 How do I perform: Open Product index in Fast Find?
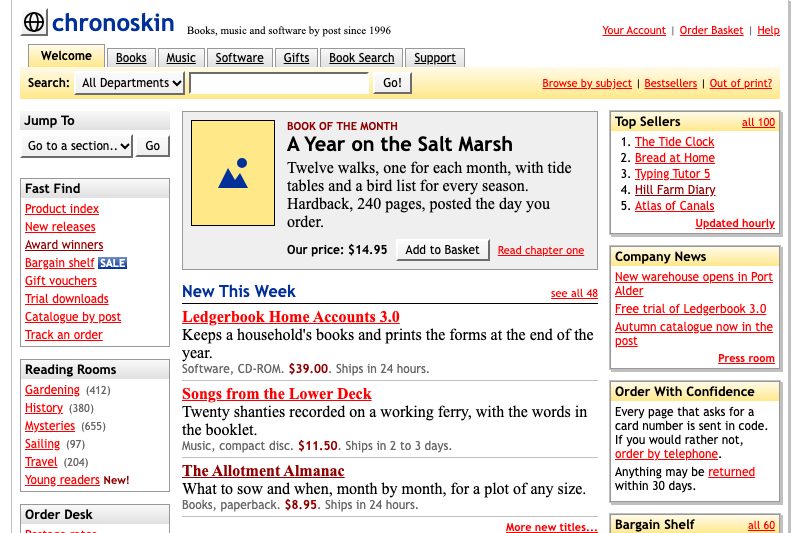62,209
